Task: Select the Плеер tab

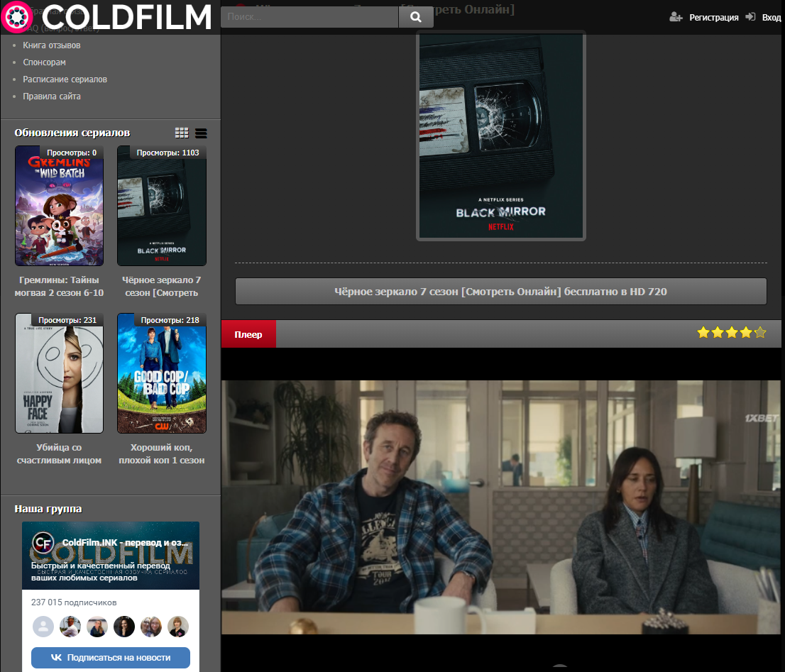Action: click(248, 334)
